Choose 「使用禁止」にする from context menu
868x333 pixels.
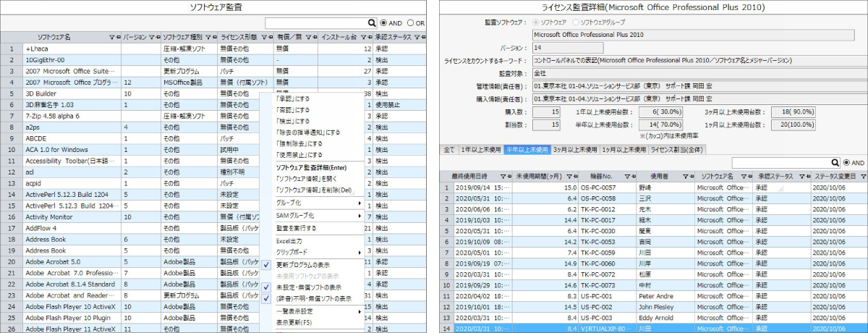(300, 155)
